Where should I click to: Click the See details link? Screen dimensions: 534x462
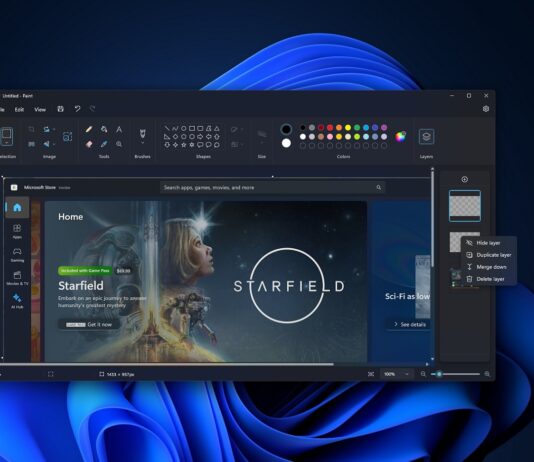[x=409, y=324]
